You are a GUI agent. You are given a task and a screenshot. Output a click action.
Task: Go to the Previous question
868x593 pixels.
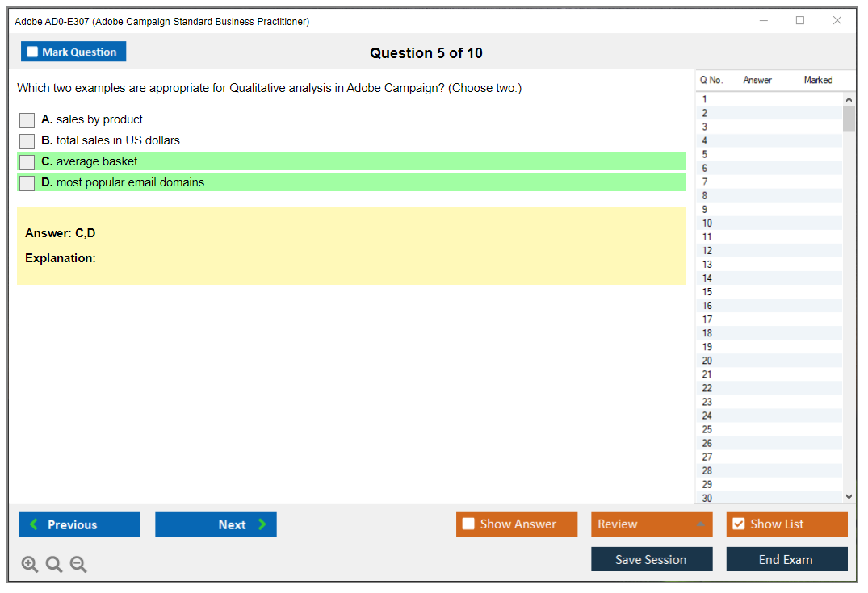pyautogui.click(x=79, y=524)
